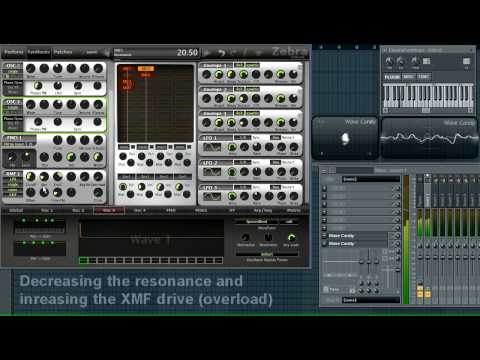Turn the first green knob in Envelope 1
The width and height of the screenshot is (480, 360).
(x=219, y=74)
